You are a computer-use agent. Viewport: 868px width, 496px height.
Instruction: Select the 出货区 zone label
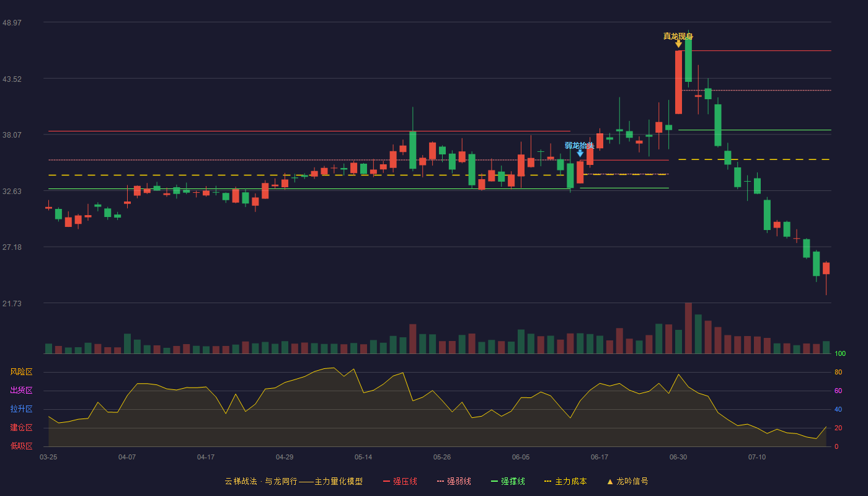[21, 391]
